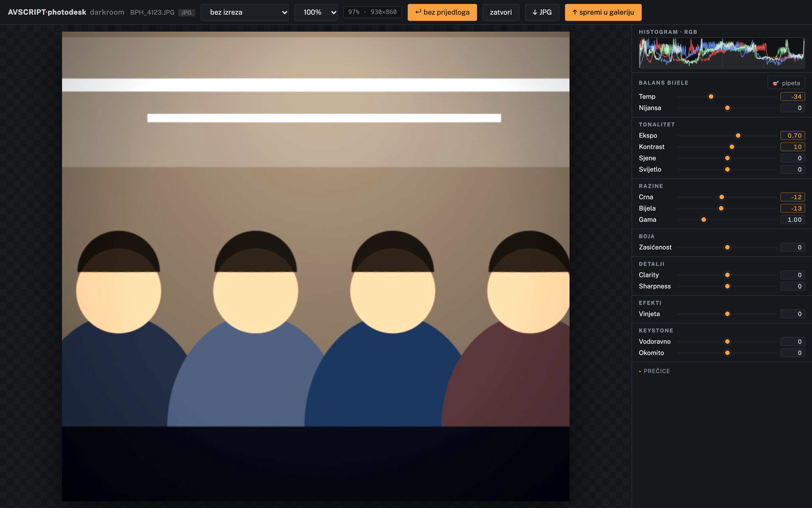Click the file name BPH_4123.JPG
Viewport: 812px width, 508px height.
click(x=152, y=12)
